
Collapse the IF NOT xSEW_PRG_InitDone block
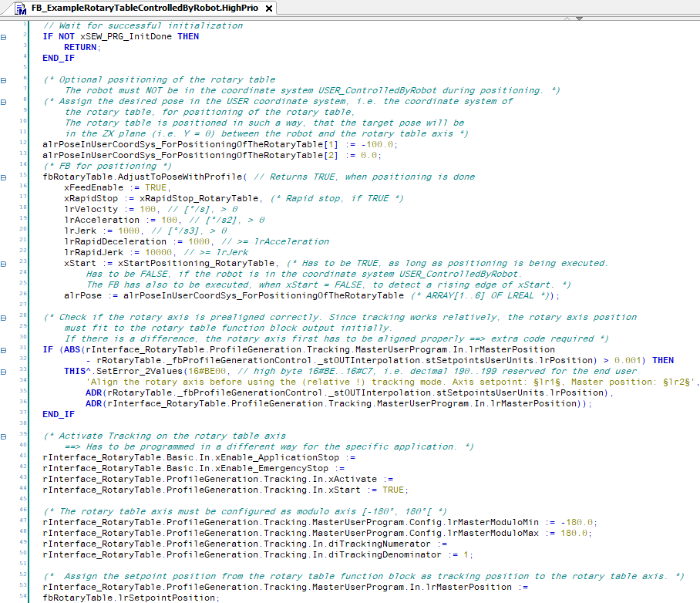(x=5, y=36)
